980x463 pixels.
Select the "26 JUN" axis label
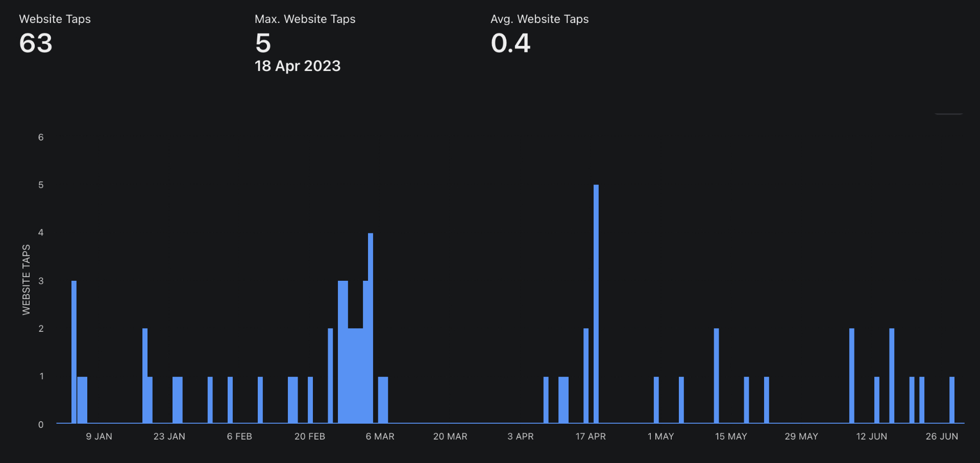tap(942, 436)
